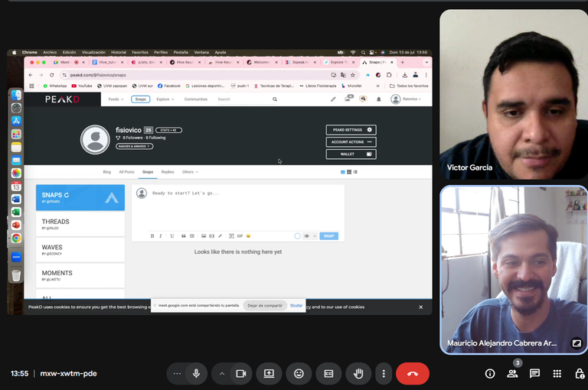Switch to the Replies profile tab
This screenshot has width=588, height=390.
tap(168, 172)
